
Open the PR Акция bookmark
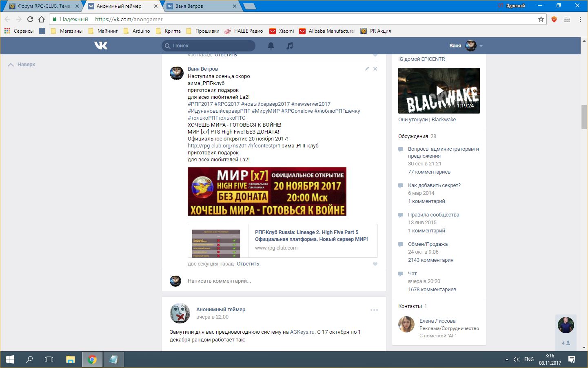(x=376, y=31)
